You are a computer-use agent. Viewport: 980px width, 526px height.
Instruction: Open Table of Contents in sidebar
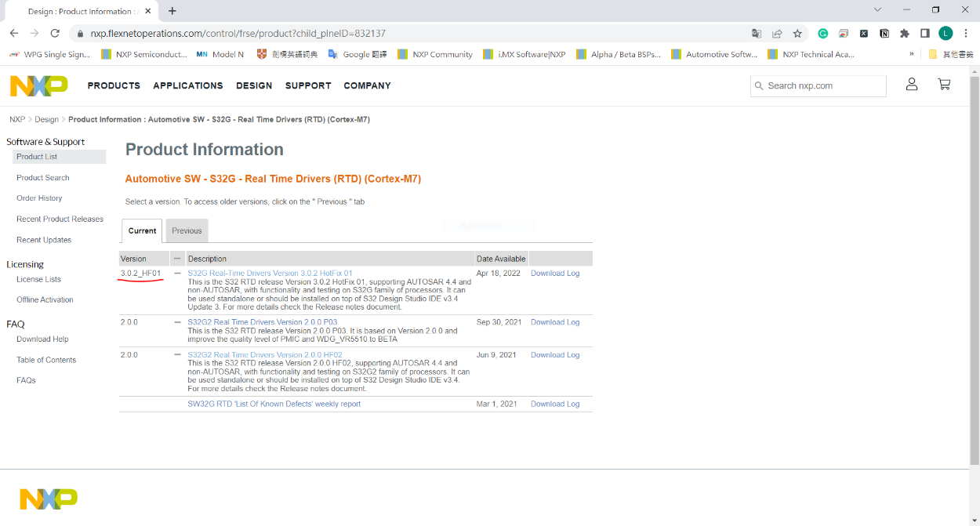46,360
